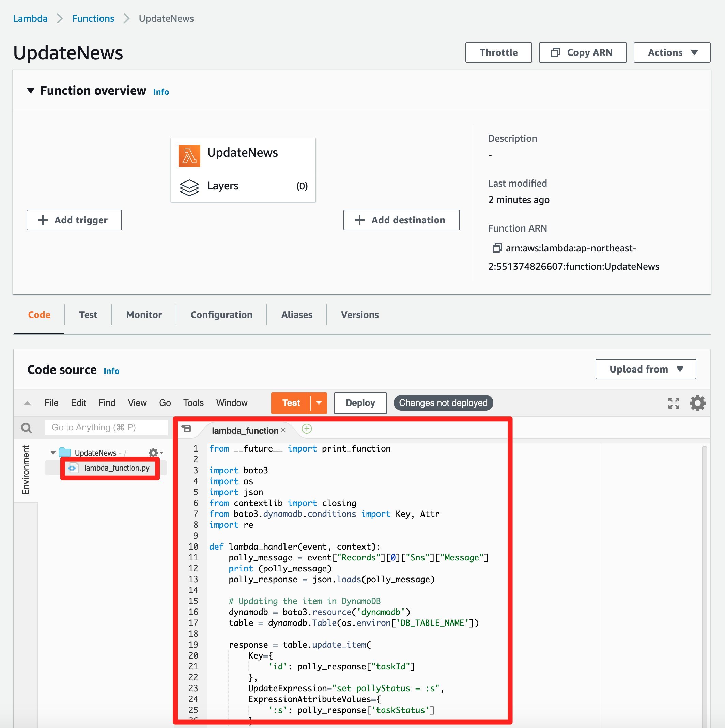Viewport: 725px width, 728px height.
Task: Click the Go to Anything search field
Action: pos(106,427)
